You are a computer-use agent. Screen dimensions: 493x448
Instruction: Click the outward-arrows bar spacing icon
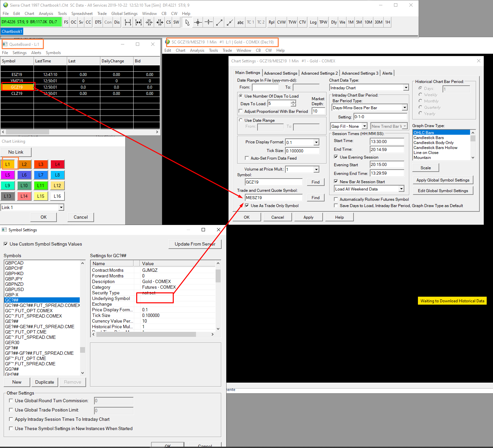[128, 22]
